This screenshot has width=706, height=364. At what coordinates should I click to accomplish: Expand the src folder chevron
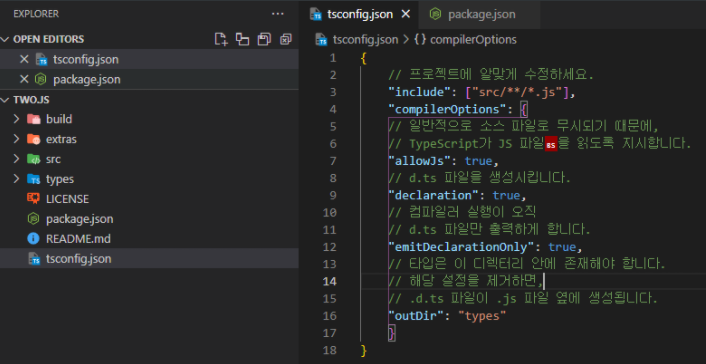coord(17,159)
